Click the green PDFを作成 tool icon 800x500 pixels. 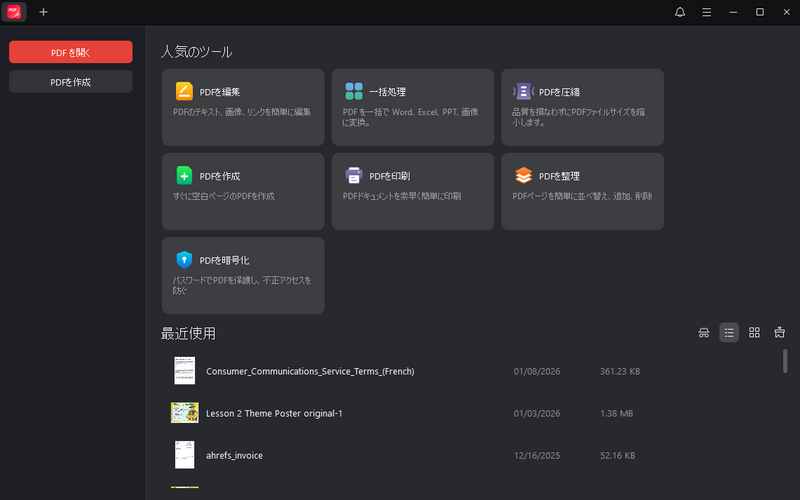pyautogui.click(x=184, y=176)
